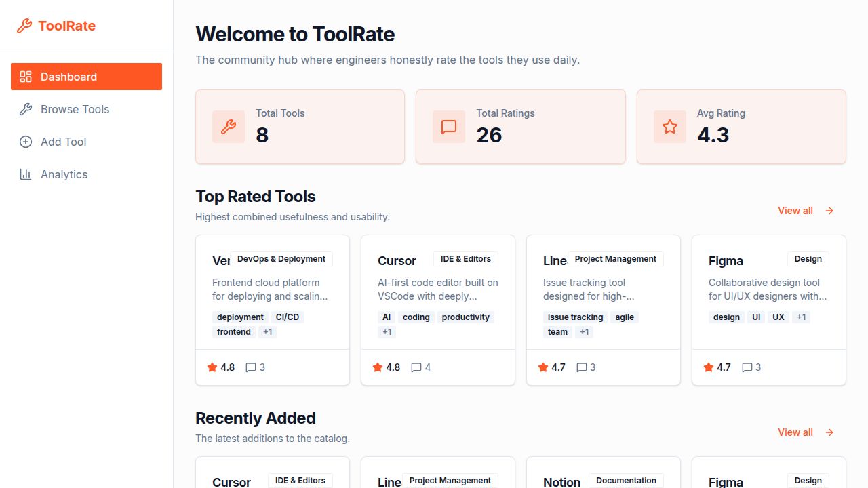Screen dimensions: 868x488
Task: Click the star icon on Top Rated Cursor card
Action: point(378,367)
